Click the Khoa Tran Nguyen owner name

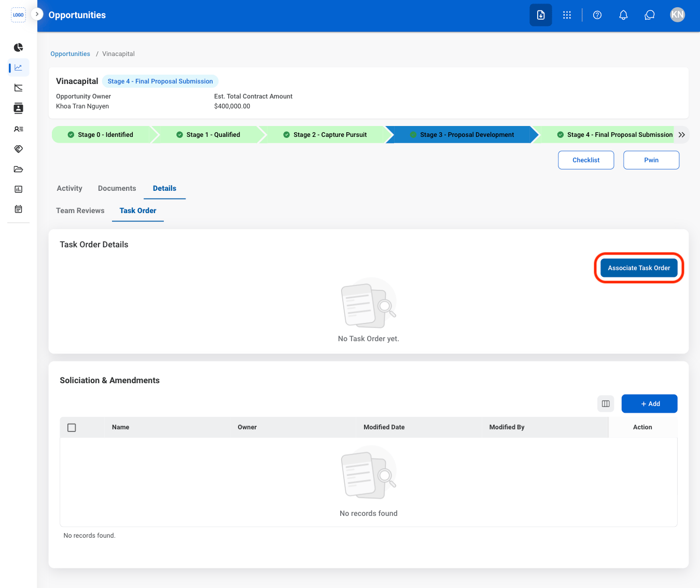(82, 106)
